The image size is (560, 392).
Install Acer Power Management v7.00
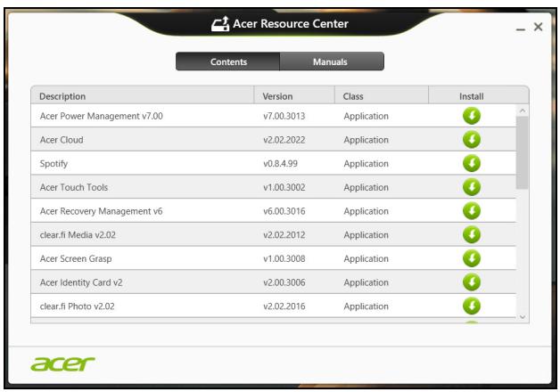tap(472, 116)
